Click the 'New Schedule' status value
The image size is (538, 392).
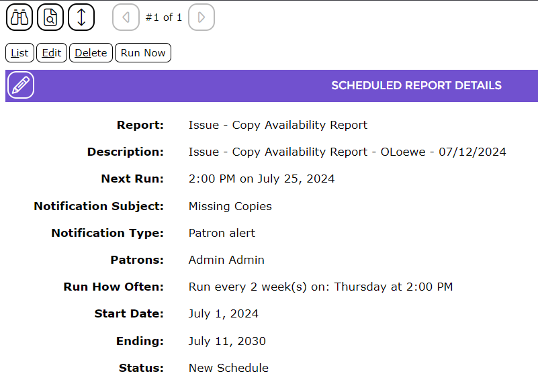point(228,368)
